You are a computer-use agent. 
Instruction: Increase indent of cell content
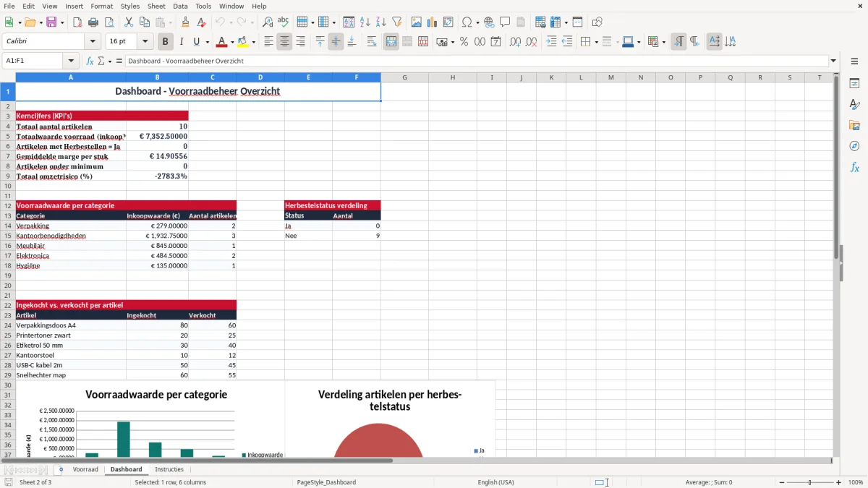(551, 42)
